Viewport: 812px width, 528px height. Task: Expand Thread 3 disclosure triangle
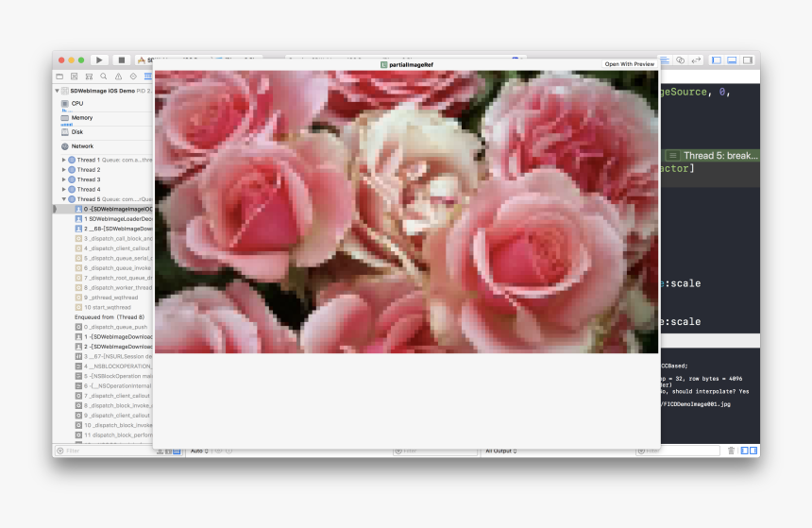pos(63,179)
